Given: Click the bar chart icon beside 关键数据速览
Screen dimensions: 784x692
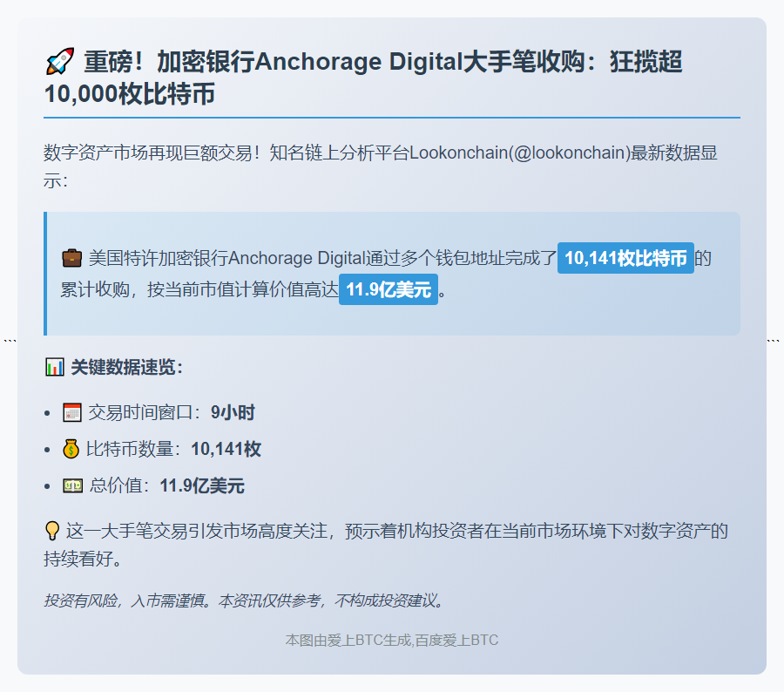Looking at the screenshot, I should click(x=54, y=367).
